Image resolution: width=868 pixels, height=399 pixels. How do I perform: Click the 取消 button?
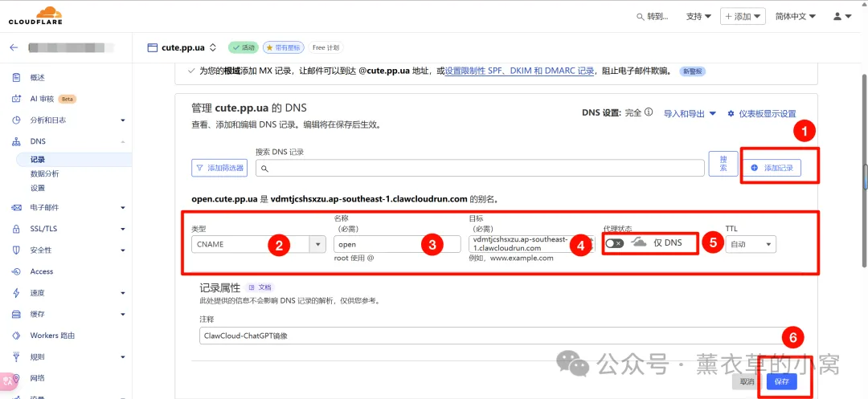click(747, 381)
